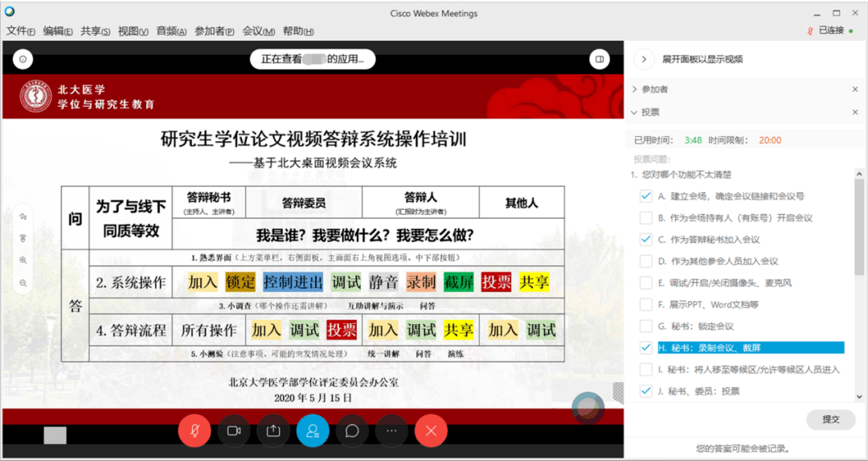Check option G 秘书：锁定会议

(x=645, y=326)
